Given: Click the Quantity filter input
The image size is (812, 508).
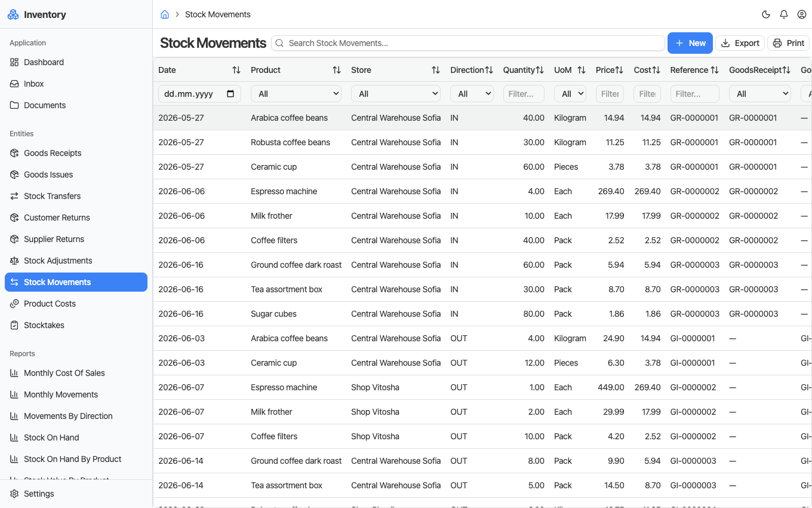Looking at the screenshot, I should 524,94.
